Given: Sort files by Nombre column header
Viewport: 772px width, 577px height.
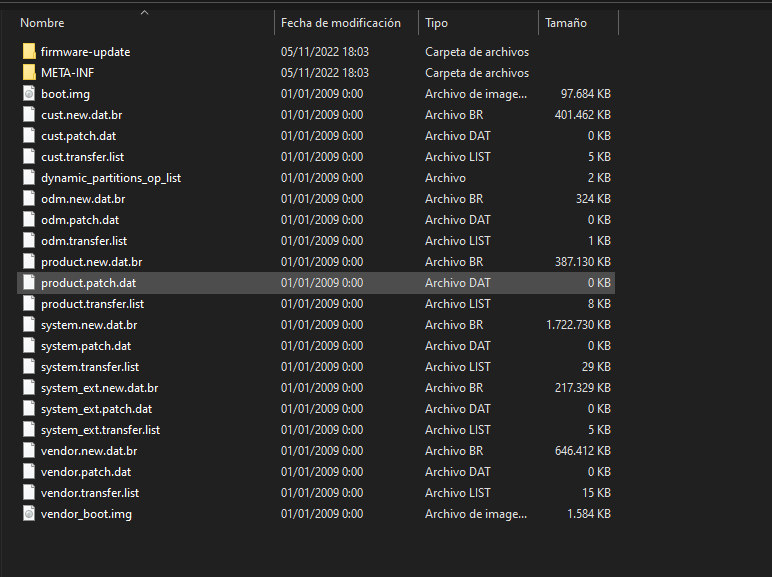Looking at the screenshot, I should (42, 23).
